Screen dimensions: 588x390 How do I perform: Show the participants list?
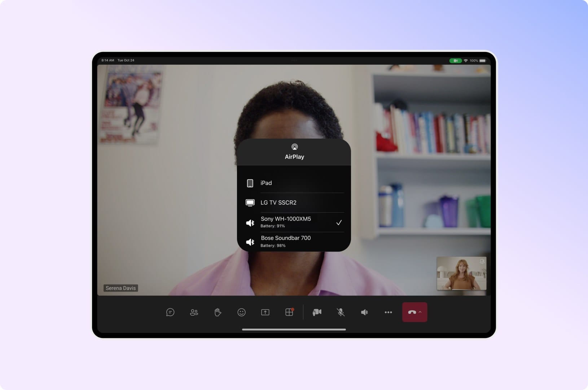(194, 312)
